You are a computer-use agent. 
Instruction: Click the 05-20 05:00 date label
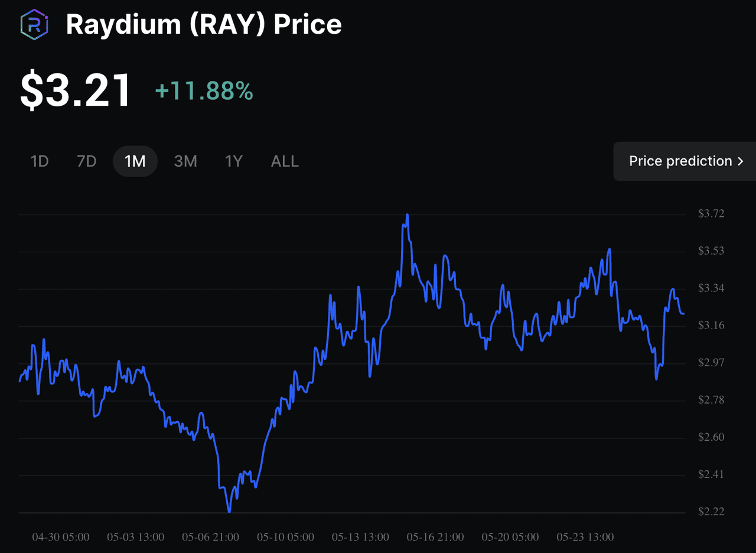(510, 537)
